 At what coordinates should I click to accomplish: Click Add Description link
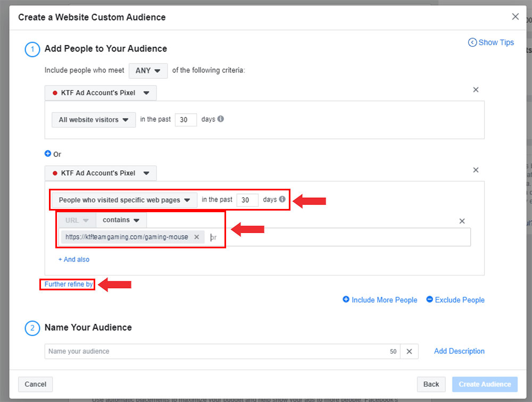[x=459, y=351]
